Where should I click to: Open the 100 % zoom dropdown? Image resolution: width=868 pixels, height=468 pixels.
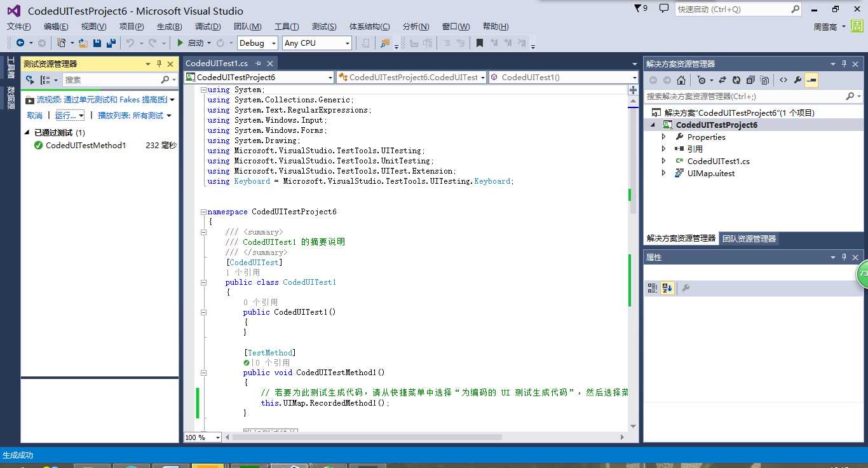point(203,437)
